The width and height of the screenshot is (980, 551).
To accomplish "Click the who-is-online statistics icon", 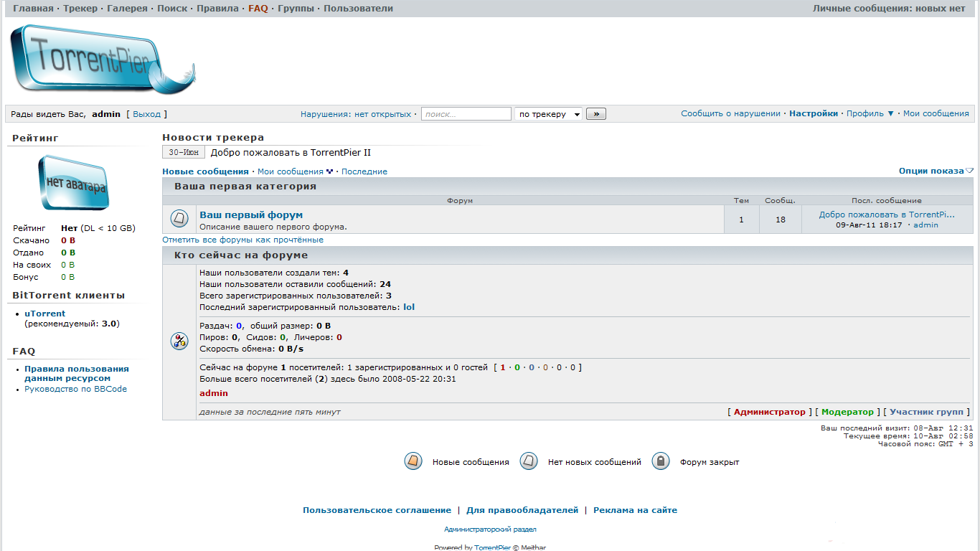I will pos(179,342).
